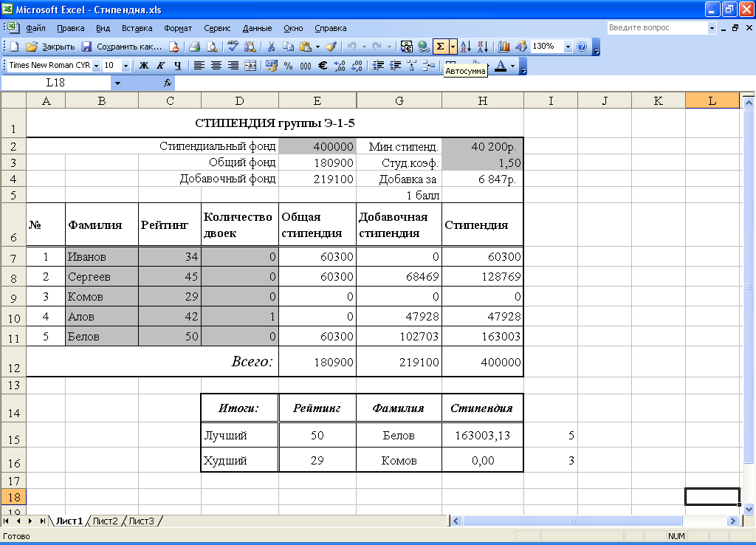The width and height of the screenshot is (756, 545).
Task: Click in the help question input box
Action: pyautogui.click(x=656, y=28)
